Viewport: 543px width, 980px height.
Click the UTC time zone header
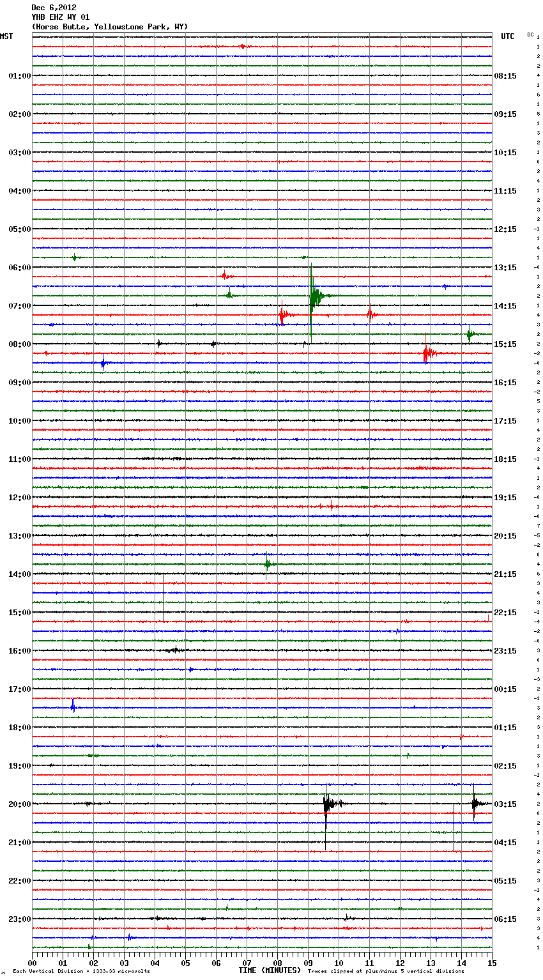click(508, 36)
